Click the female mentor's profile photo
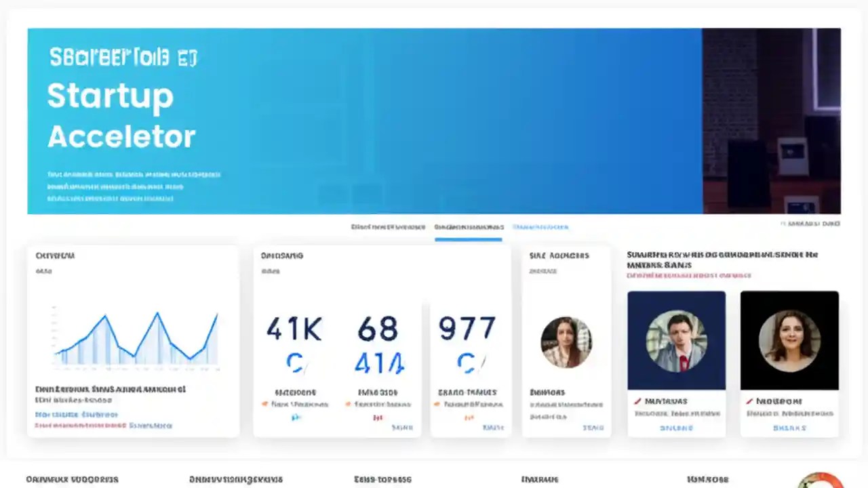Image resolution: width=868 pixels, height=488 pixels. [789, 340]
